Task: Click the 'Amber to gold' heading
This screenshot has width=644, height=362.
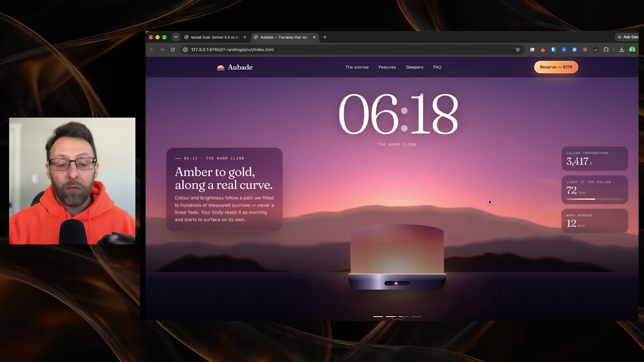Action: tap(224, 178)
